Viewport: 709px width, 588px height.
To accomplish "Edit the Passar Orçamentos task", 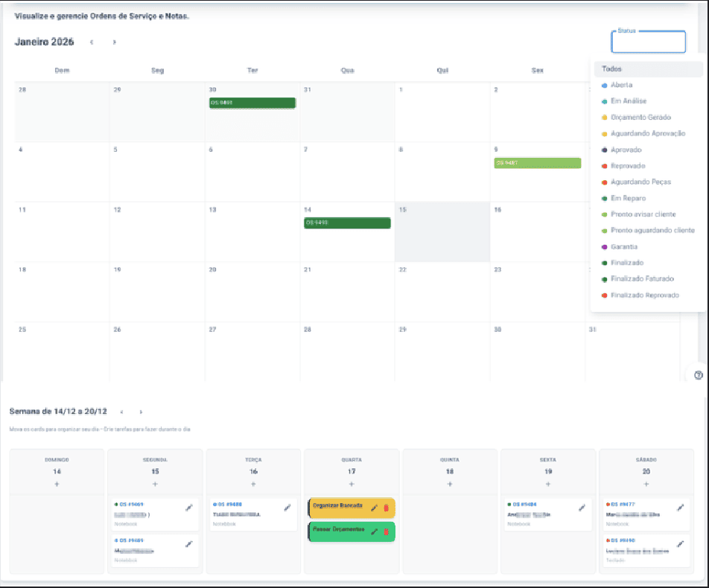I will coord(375,531).
